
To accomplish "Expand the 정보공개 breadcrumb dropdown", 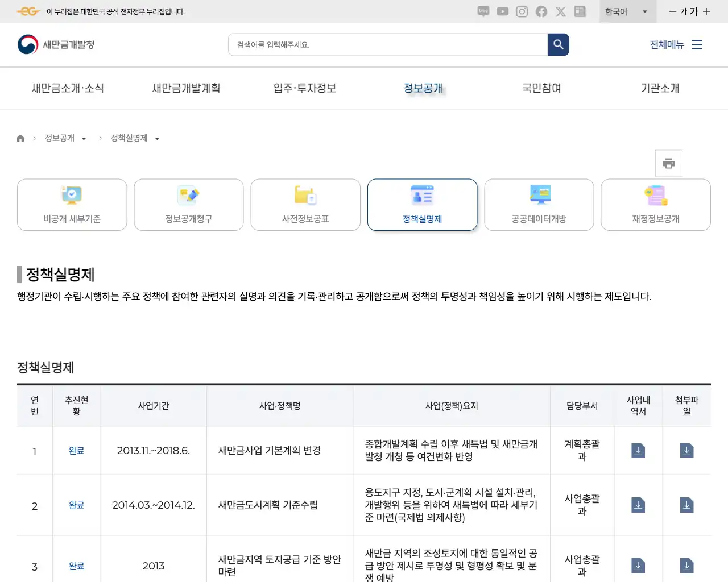I will pos(84,138).
